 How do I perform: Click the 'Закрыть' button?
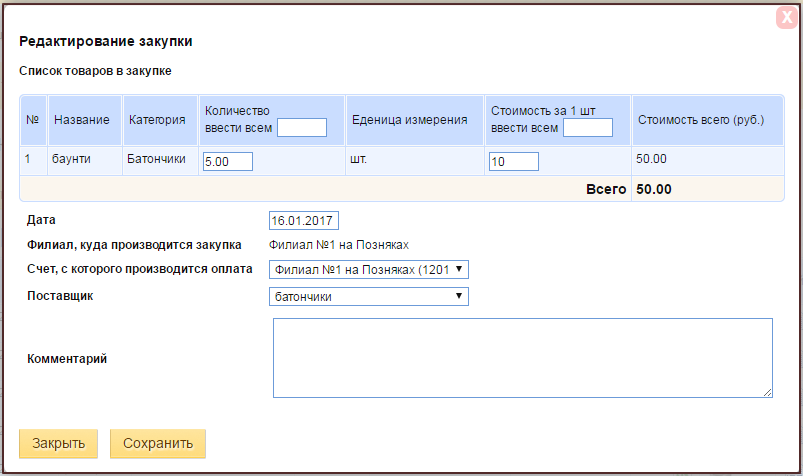[58, 443]
